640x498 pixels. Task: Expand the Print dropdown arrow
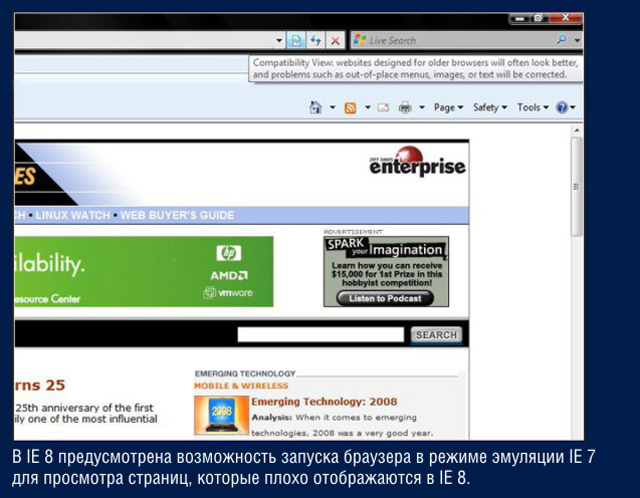click(422, 107)
